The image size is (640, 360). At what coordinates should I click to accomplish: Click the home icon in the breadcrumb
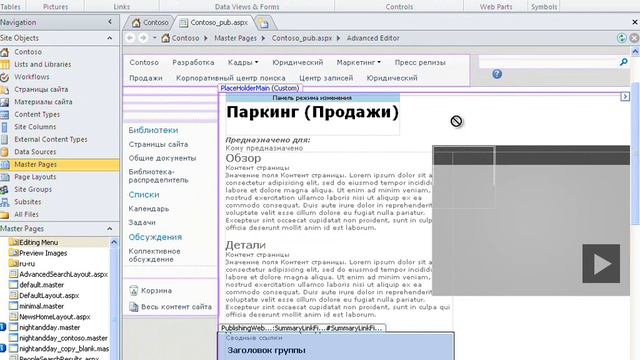[x=165, y=38]
